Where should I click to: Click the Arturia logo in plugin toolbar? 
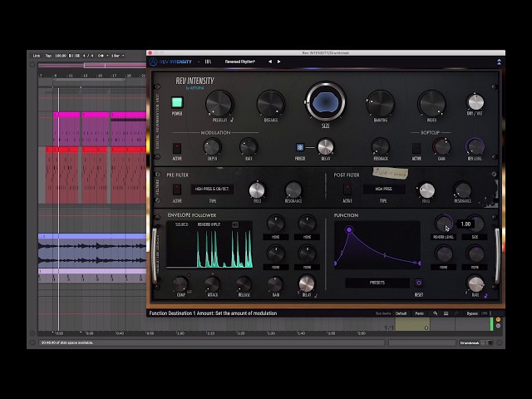(x=153, y=62)
